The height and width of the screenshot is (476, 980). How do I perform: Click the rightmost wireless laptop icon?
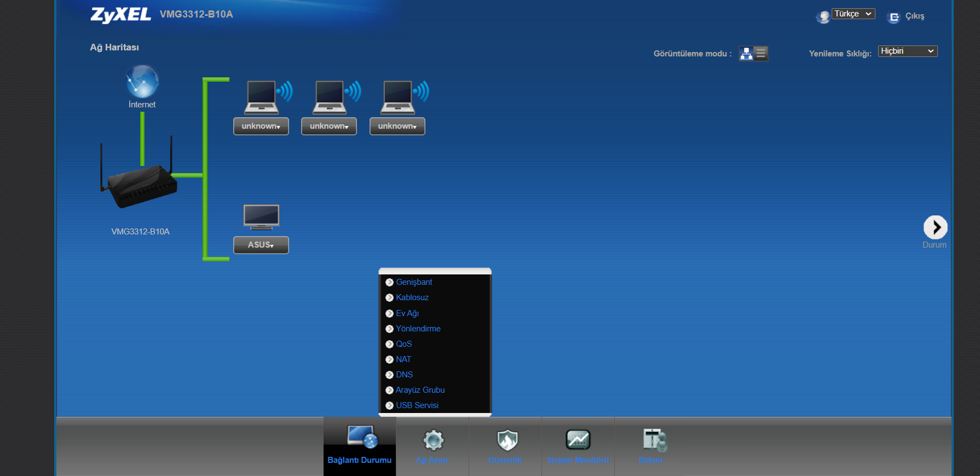[x=405, y=98]
